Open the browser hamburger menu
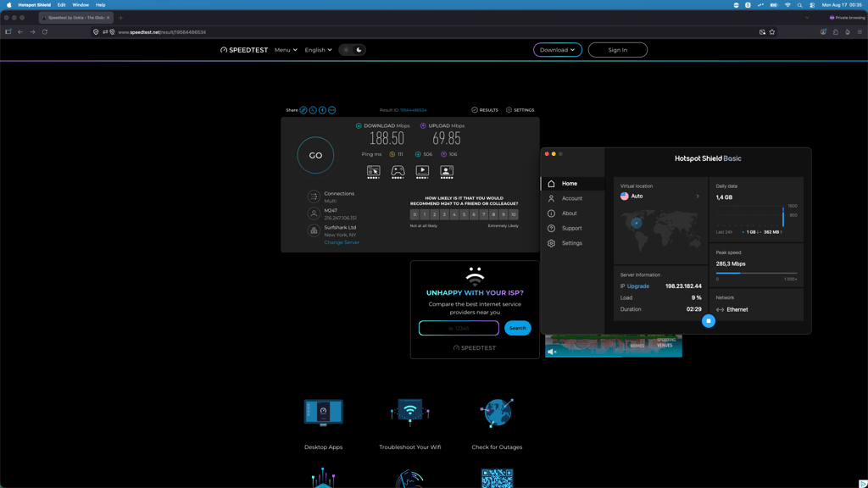Image resolution: width=868 pixels, height=488 pixels. click(x=860, y=32)
